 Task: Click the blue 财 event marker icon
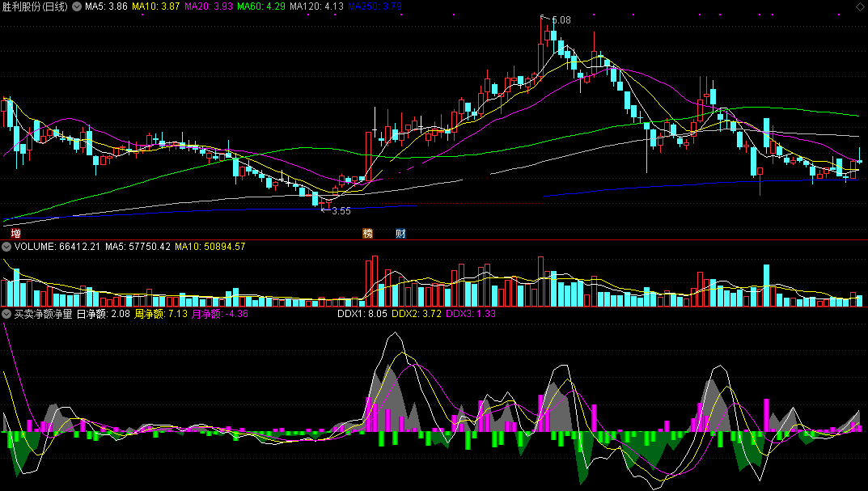[x=400, y=234]
